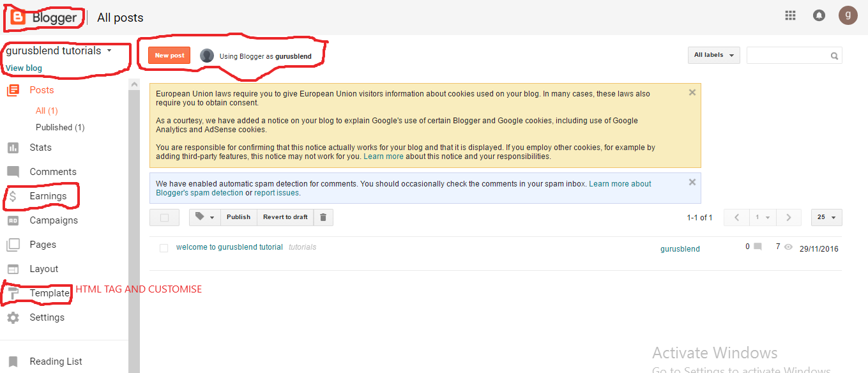
Task: Click the 29/11/2016 post date
Action: (819, 249)
